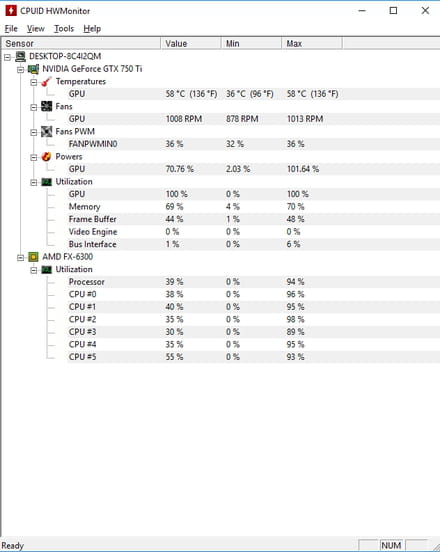Open the View menu
The width and height of the screenshot is (440, 552).
point(36,29)
